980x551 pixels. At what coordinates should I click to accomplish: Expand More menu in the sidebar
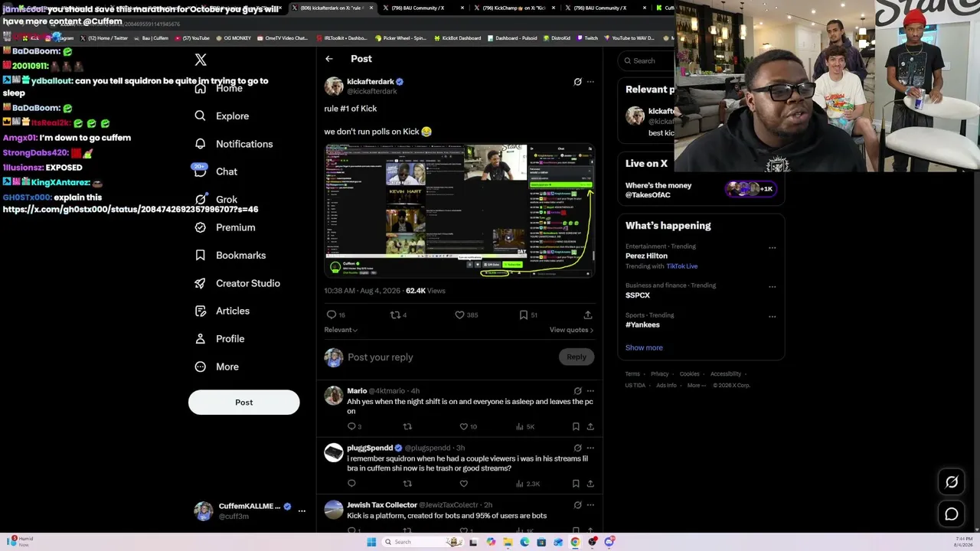[x=217, y=367]
